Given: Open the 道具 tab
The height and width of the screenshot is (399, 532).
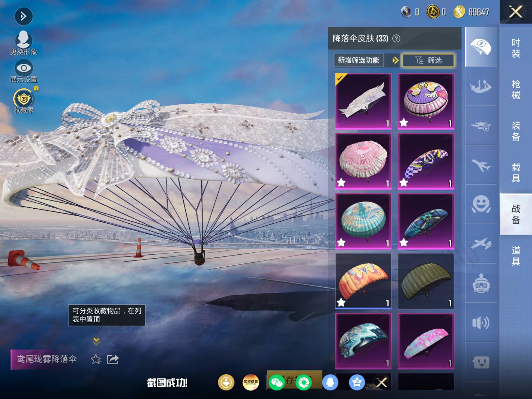Looking at the screenshot, I should (516, 256).
